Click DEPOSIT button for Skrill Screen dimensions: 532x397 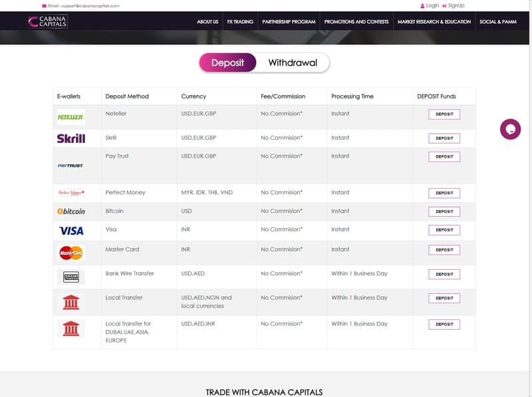click(444, 138)
